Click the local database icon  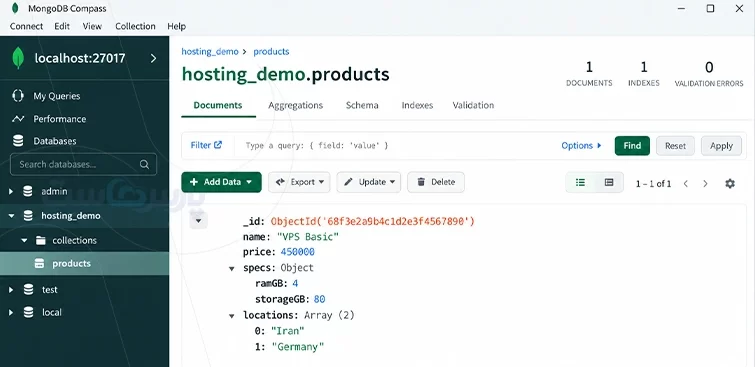(x=28, y=312)
